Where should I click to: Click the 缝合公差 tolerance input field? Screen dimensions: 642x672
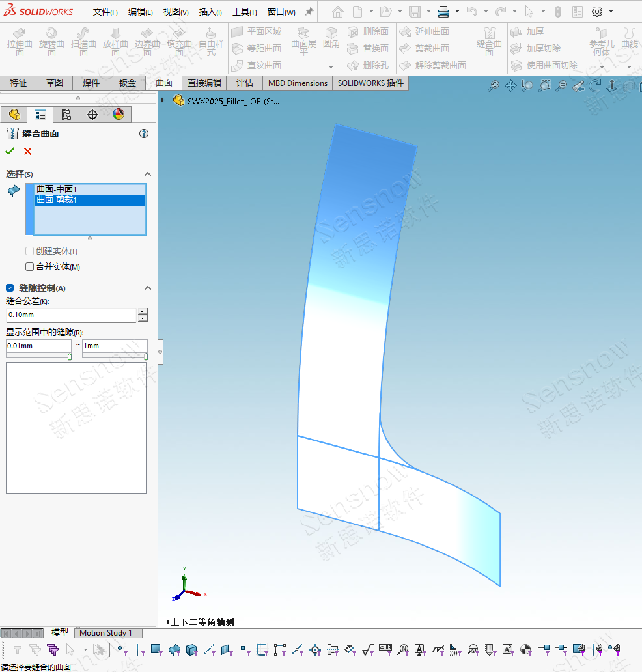point(70,315)
